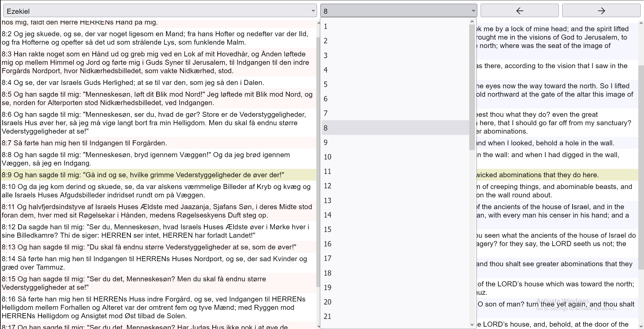Click Danish verse 8:4 text
This screenshot has height=329, width=644.
tap(158, 83)
